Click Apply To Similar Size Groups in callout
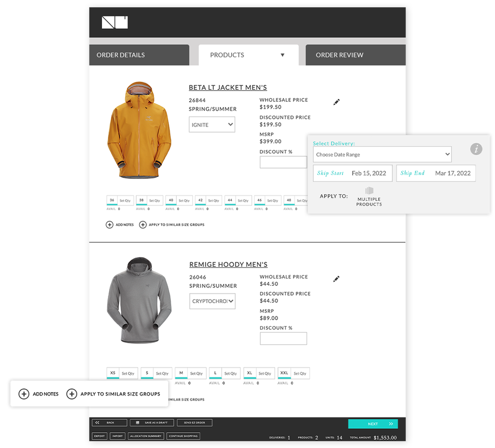Image resolution: width=495 pixels, height=448 pixels. coord(113,394)
